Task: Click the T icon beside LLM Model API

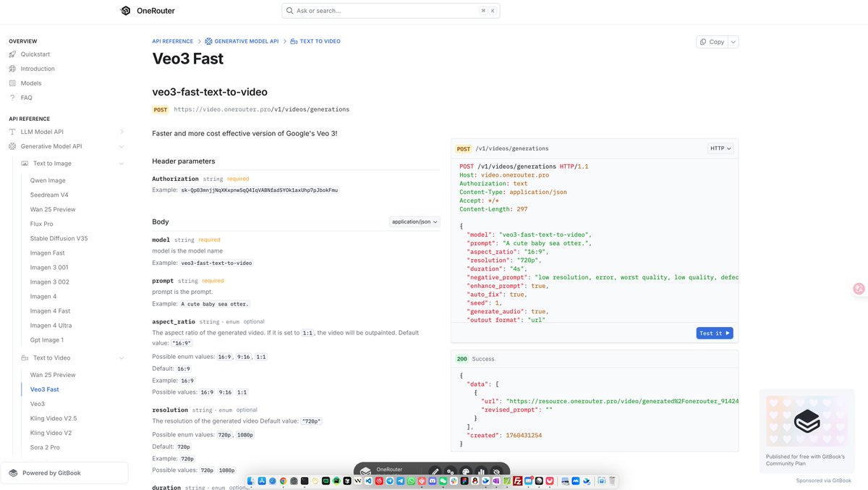Action: pyautogui.click(x=12, y=132)
